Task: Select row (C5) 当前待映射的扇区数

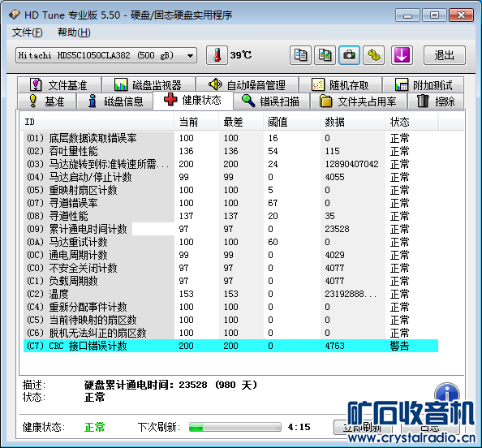Action: pos(230,320)
